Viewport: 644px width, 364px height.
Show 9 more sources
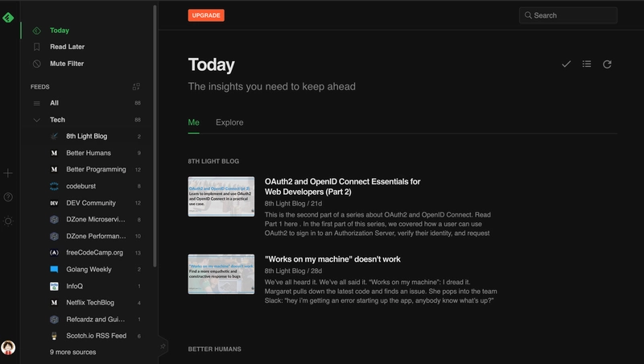point(72,352)
